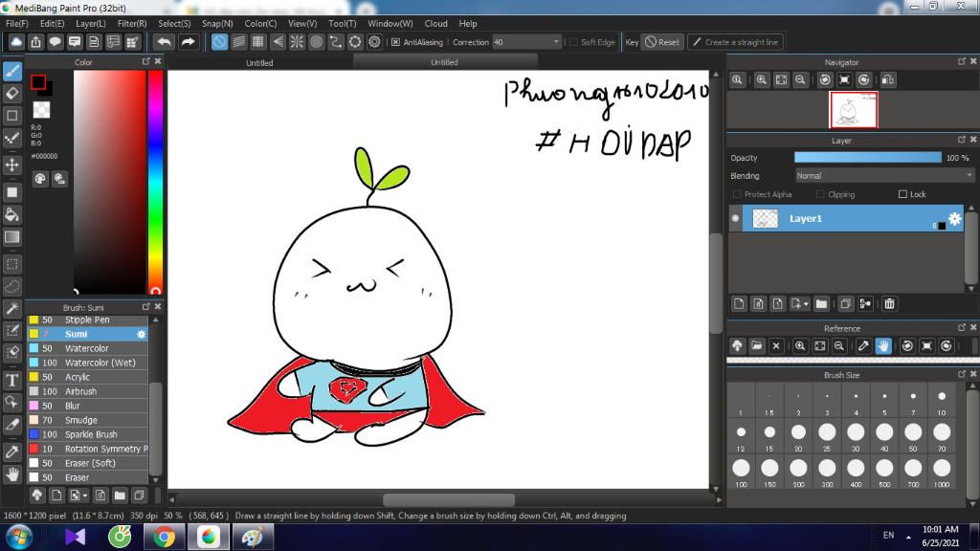Viewport: 980px width, 551px height.
Task: Open Visual Studio from taskbar
Action: [75, 538]
